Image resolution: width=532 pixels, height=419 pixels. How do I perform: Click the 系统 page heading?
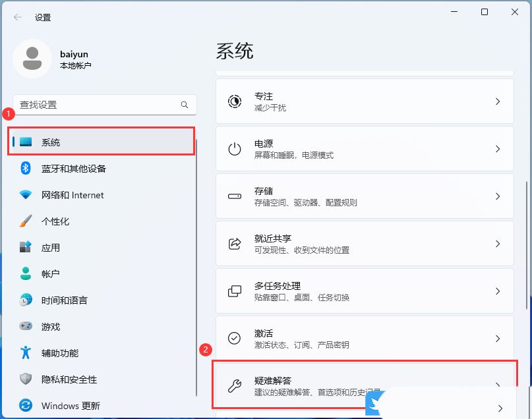(235, 51)
